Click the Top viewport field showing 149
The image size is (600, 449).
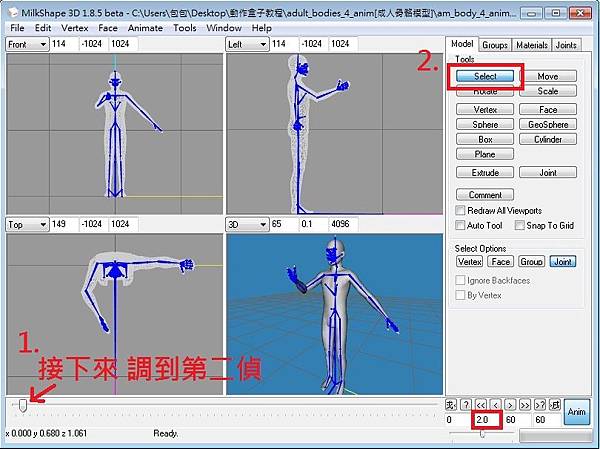point(64,224)
